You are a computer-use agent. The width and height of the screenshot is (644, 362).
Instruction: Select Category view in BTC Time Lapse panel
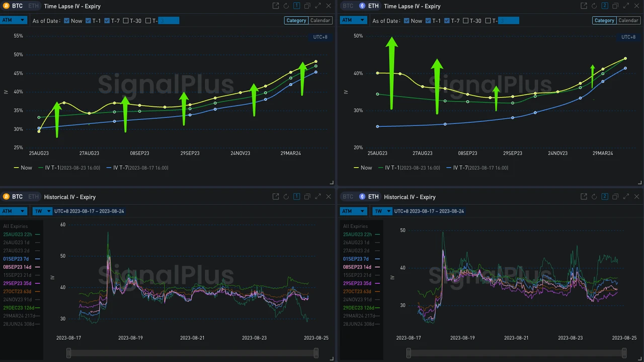[x=296, y=21]
